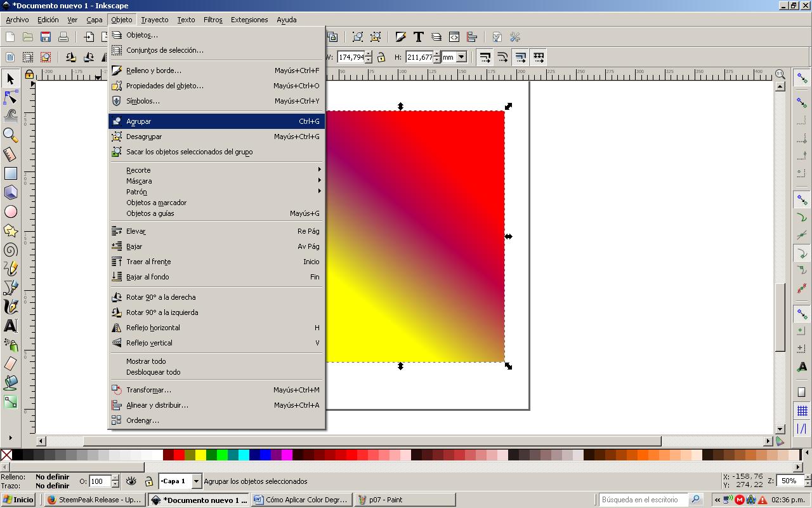Open Text and Font dialog toolbar icon

[x=418, y=37]
